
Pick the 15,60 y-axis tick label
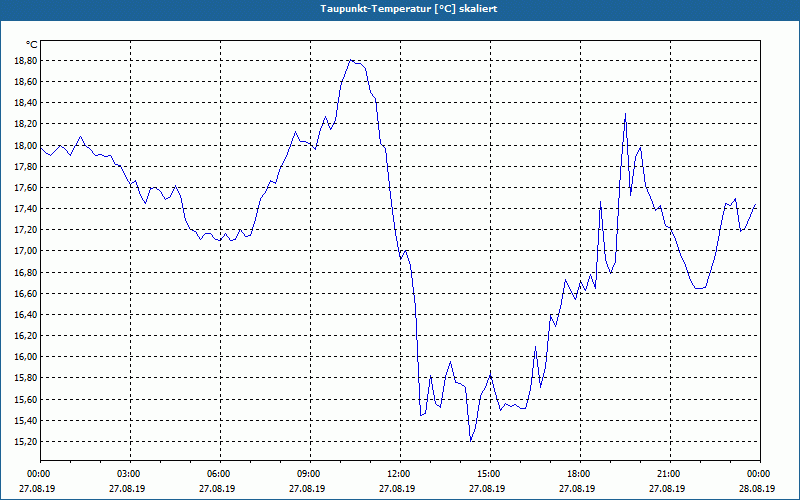[x=26, y=399]
